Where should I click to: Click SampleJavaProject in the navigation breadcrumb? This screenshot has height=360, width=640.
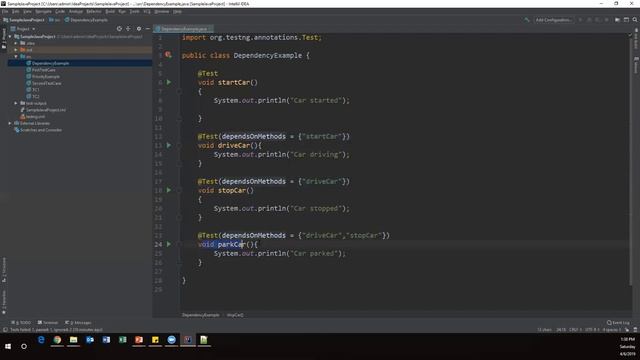click(24, 20)
